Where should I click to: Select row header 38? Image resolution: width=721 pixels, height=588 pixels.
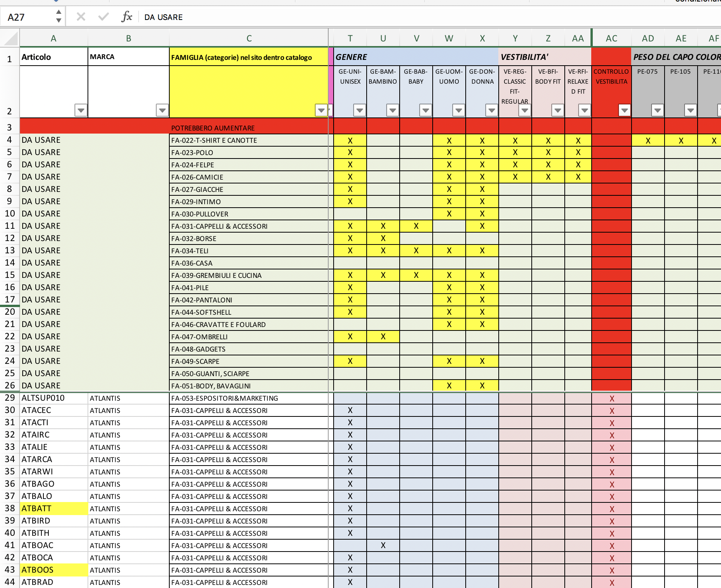(10, 508)
